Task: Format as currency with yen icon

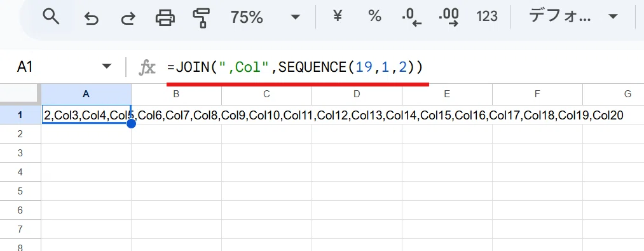Action: point(338,17)
